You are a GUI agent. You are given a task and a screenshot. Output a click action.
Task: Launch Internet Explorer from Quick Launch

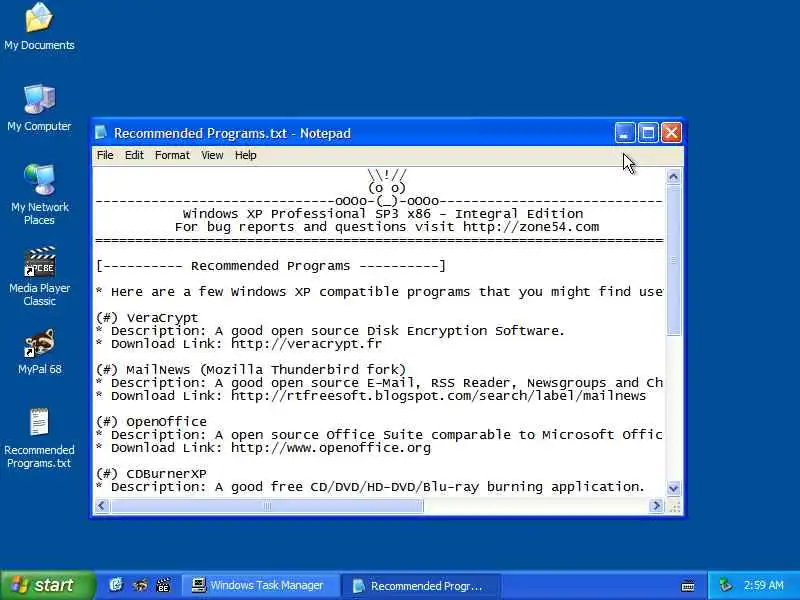click(x=116, y=585)
